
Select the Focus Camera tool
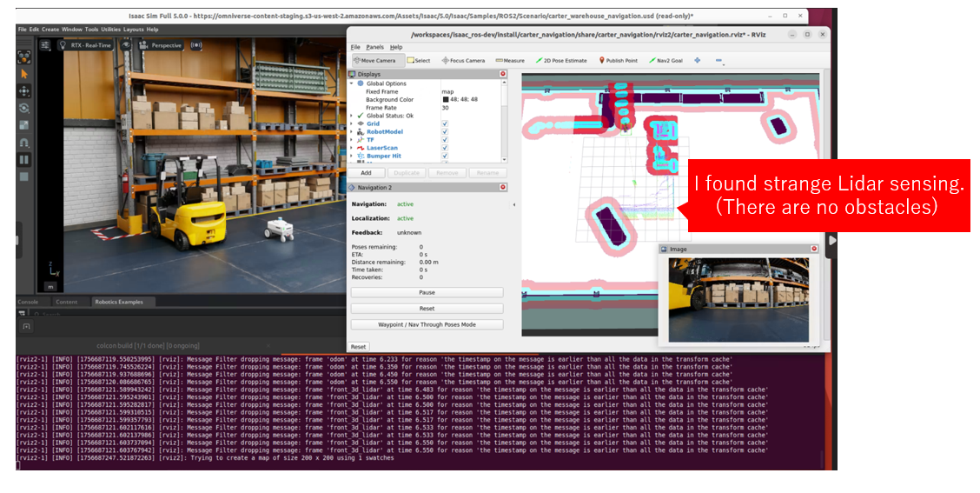463,61
